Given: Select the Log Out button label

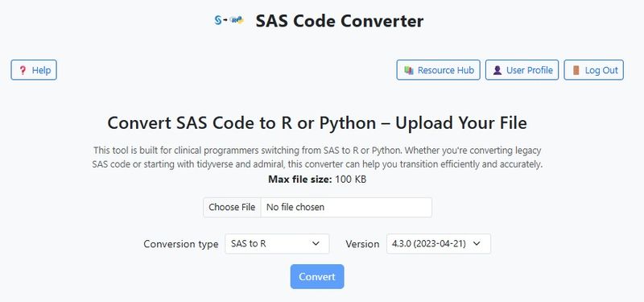Looking at the screenshot, I should [601, 70].
